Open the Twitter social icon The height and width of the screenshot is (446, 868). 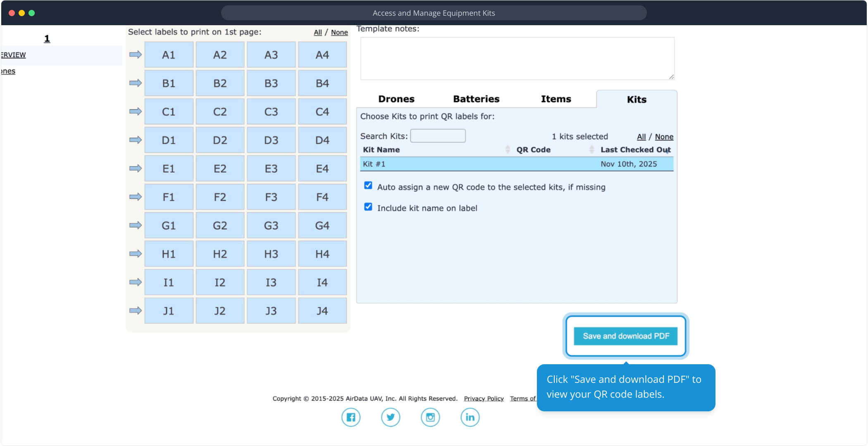(390, 417)
